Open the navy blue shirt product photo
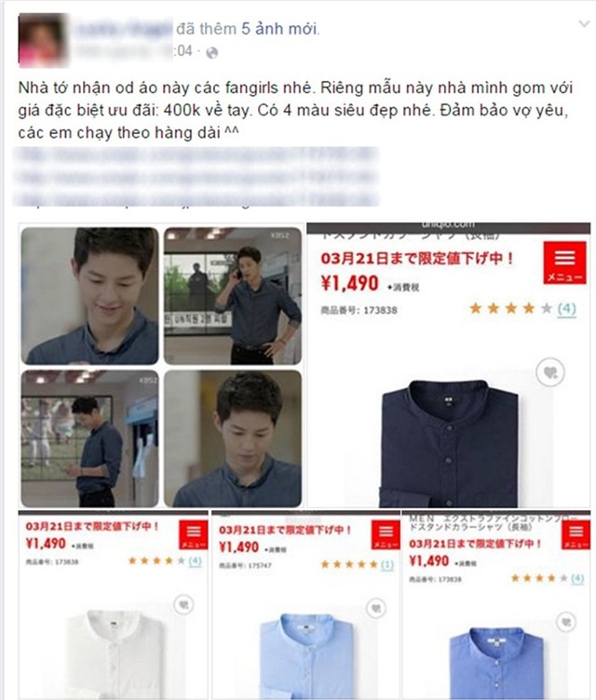Image resolution: width=596 pixels, height=700 pixels. point(449,443)
